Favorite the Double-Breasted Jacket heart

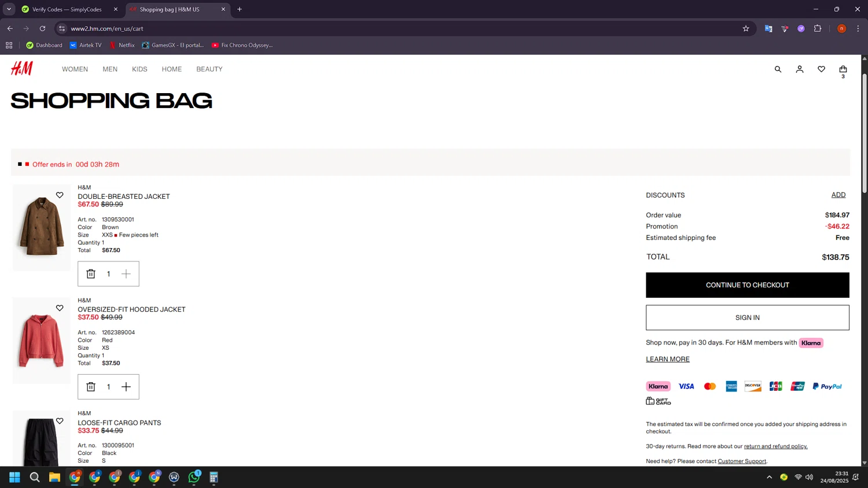60,195
